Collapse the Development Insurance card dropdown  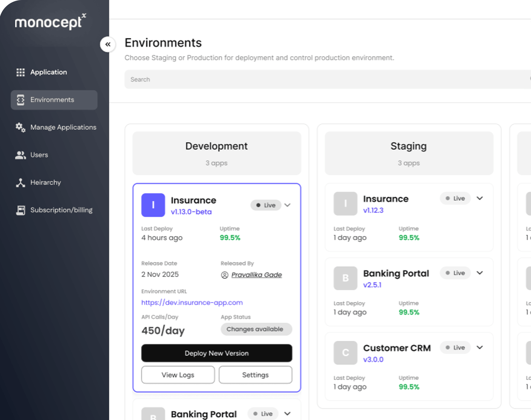288,205
